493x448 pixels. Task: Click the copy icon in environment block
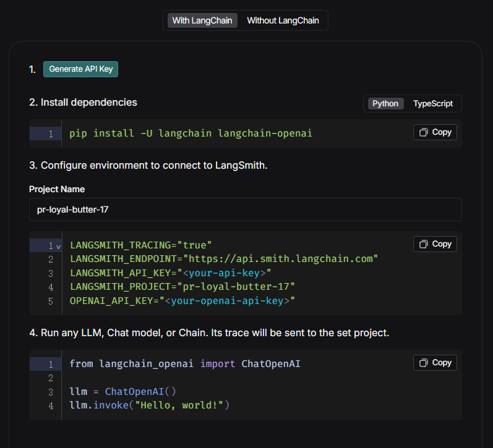(x=424, y=244)
